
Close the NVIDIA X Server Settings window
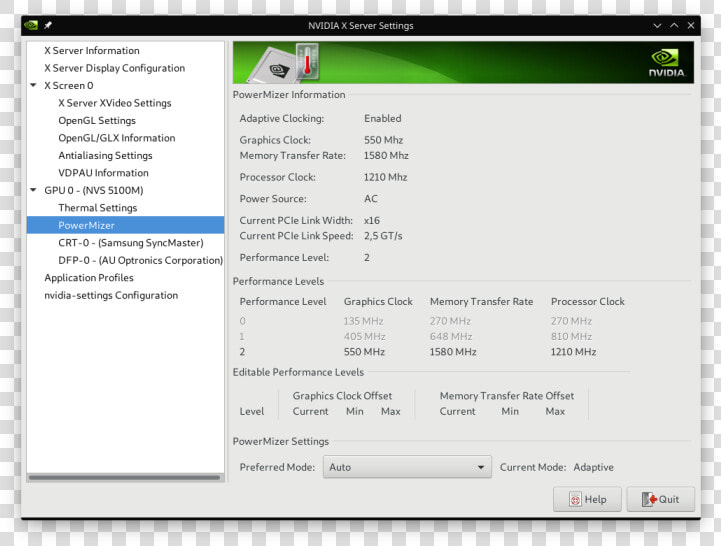691,26
